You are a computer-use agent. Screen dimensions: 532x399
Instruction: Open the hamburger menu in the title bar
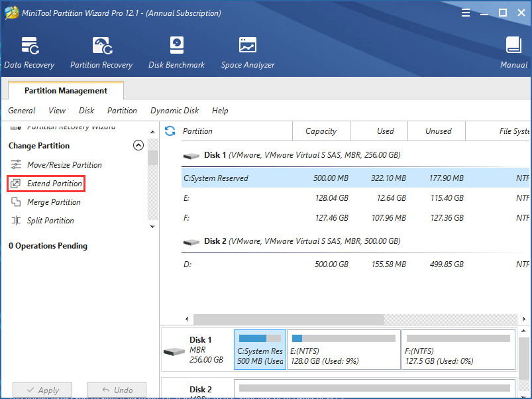[466, 13]
